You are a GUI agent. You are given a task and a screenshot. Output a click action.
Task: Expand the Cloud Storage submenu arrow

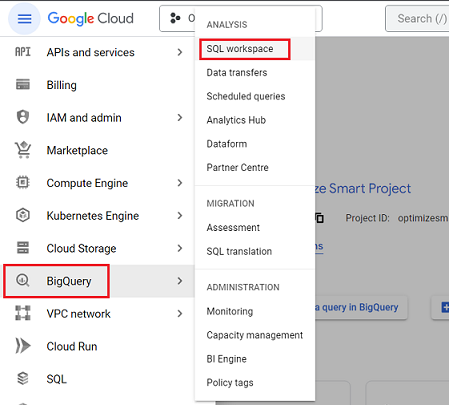coord(180,248)
